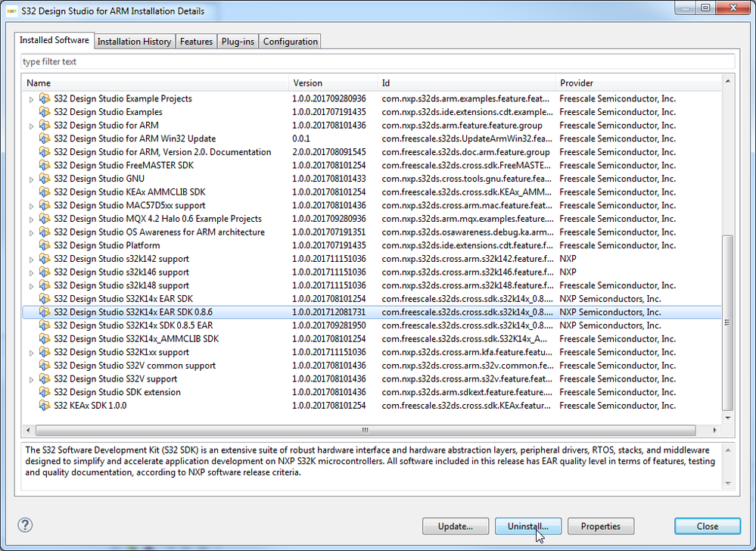The height and width of the screenshot is (551, 756).
Task: Sort by the Provider column header
Action: coord(639,83)
